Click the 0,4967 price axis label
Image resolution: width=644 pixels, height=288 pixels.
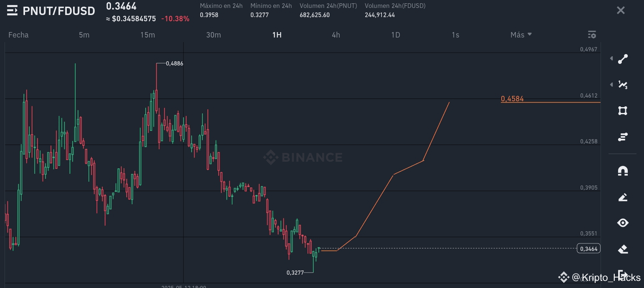click(588, 49)
